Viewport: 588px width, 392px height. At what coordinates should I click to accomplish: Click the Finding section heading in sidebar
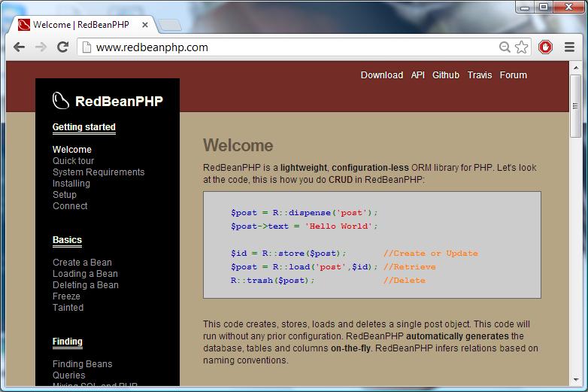click(67, 342)
